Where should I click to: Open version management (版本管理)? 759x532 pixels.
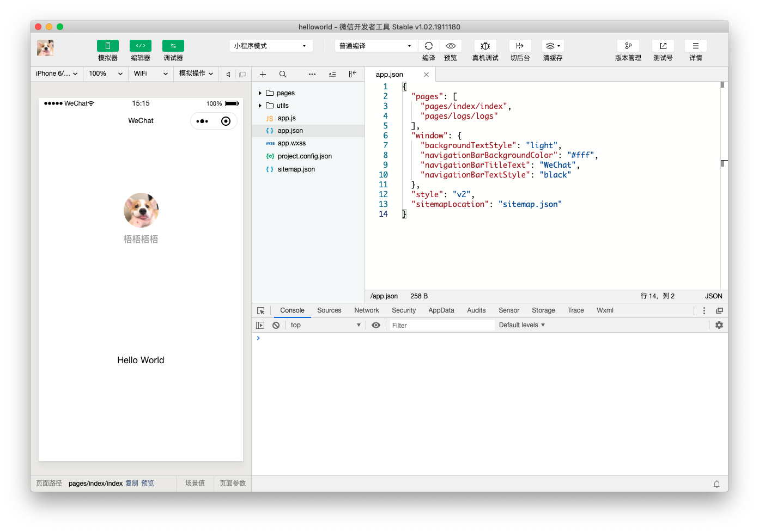(628, 46)
